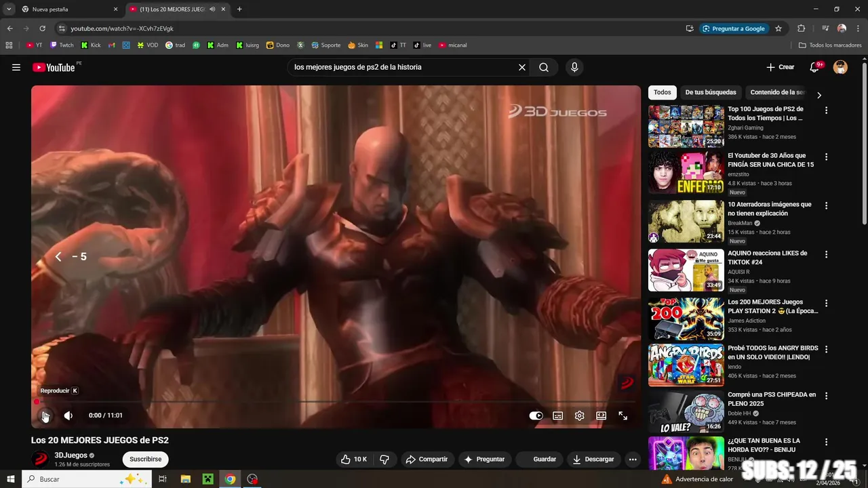Open YouTube notifications bell

point(815,67)
